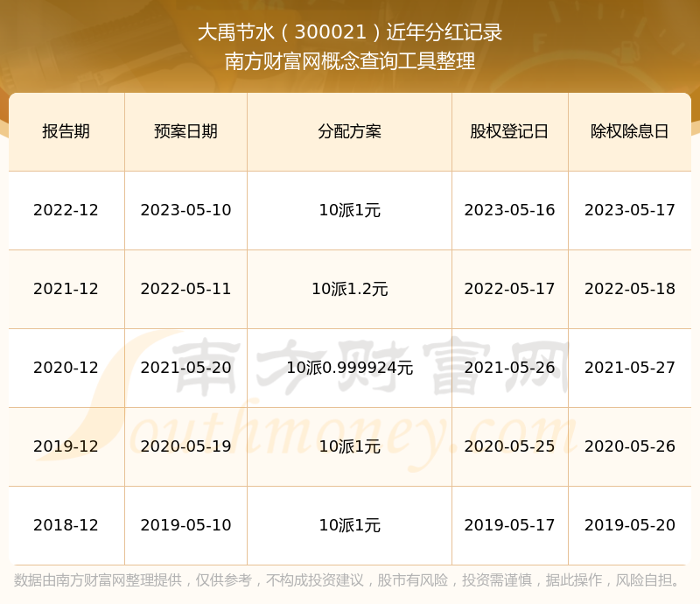This screenshot has height=604, width=700.
Task: Click registration date 2021-05-26
Action: pos(509,368)
